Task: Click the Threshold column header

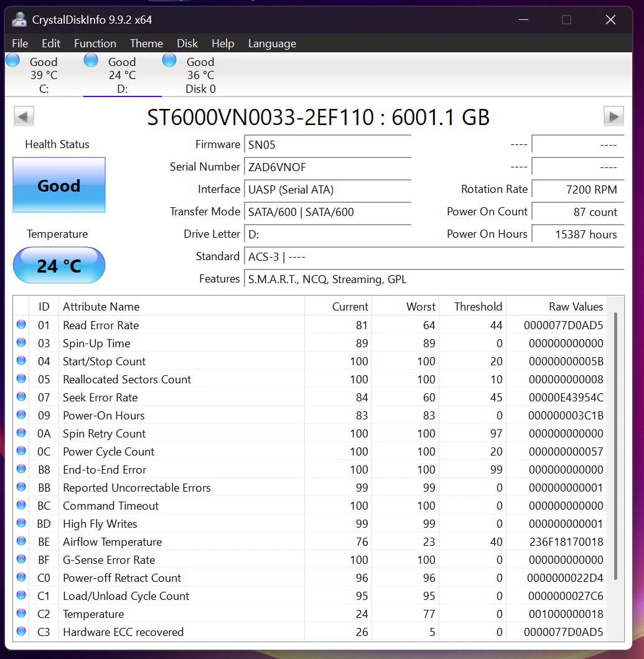Action: coord(472,306)
